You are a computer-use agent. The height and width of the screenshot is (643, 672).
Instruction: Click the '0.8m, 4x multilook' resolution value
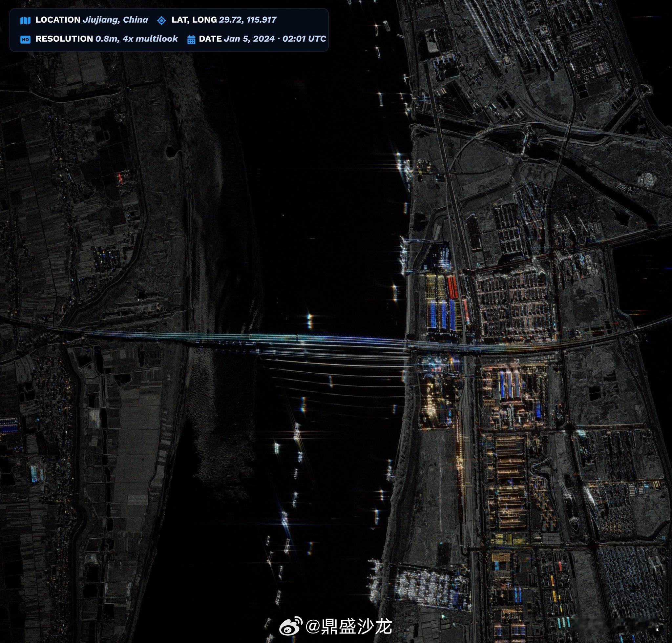136,39
